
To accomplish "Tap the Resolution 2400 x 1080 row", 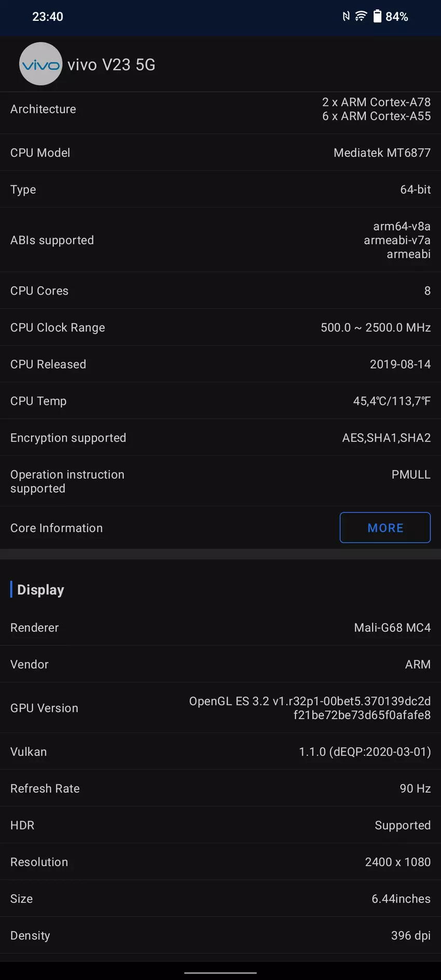I will (x=220, y=862).
